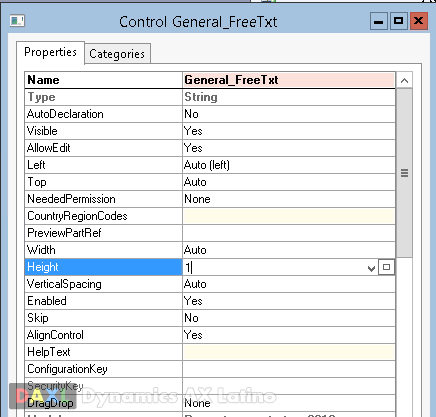
Task: Click the properties list scrollbar thumb
Action: click(x=404, y=173)
